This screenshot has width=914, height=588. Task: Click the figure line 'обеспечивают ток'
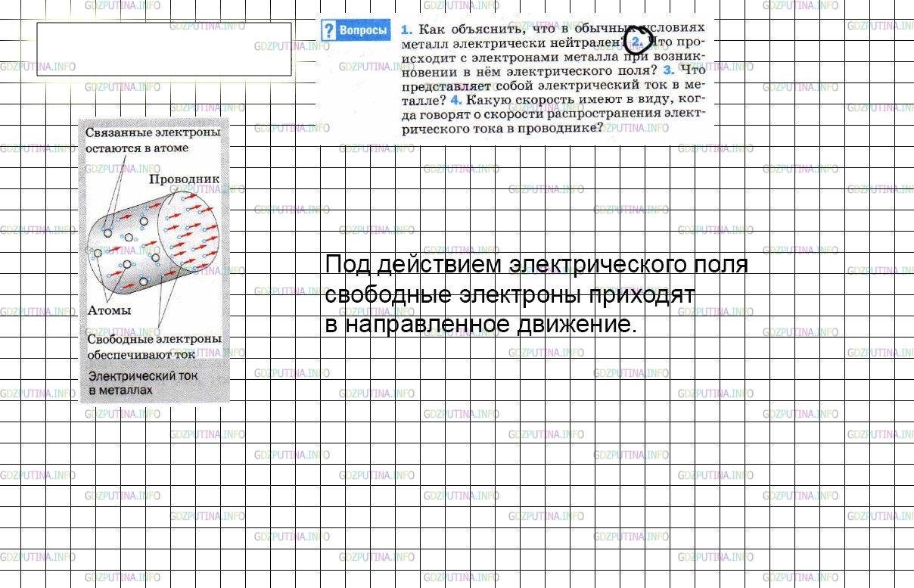coord(141,353)
